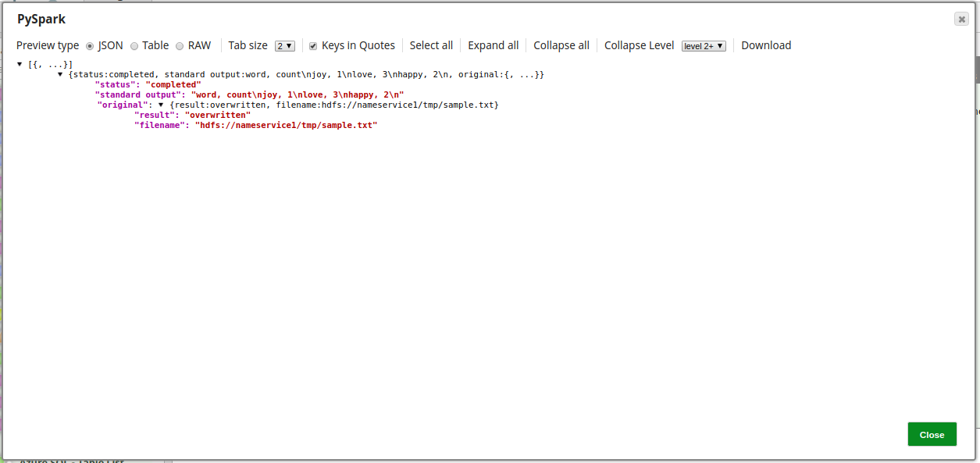This screenshot has width=980, height=463.
Task: Switch preview type to Table
Action: pos(134,46)
